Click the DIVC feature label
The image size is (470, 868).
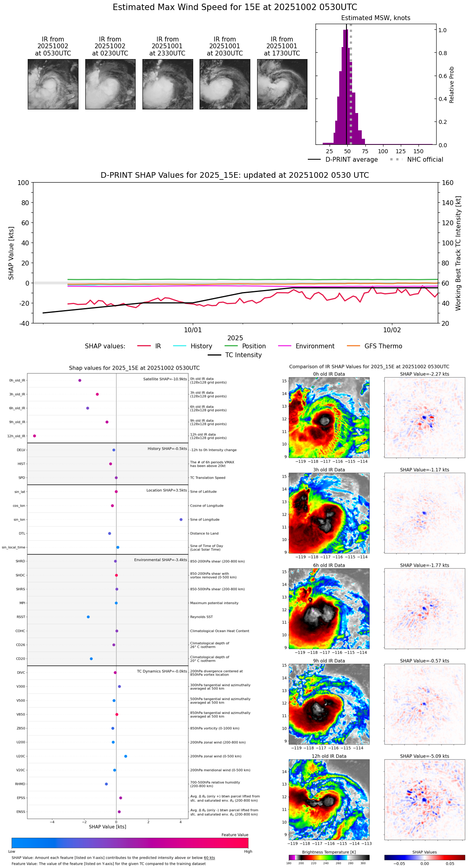click(21, 673)
